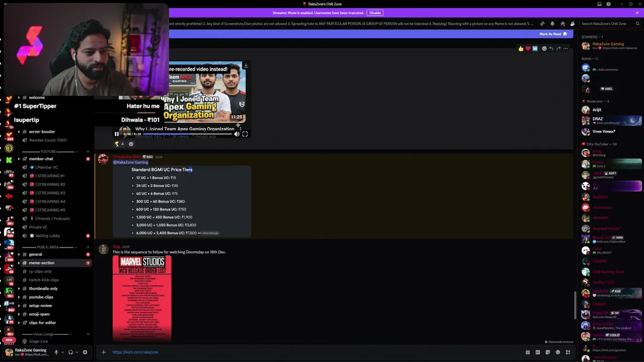644x362 pixels.
Task: Select the meme-section channel
Action: coord(55,263)
